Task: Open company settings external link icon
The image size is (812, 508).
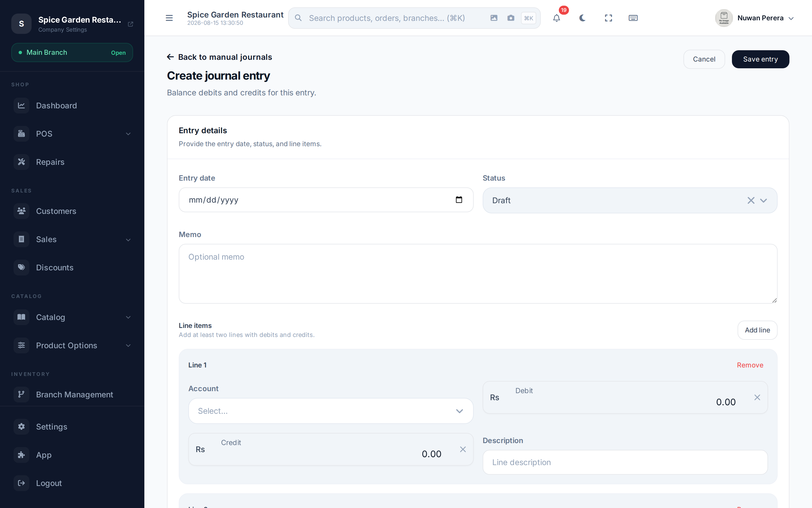Action: pos(131,24)
